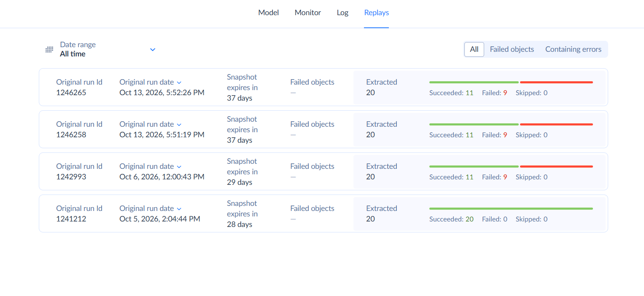Click "Failed: 9" in run 1246265 row
The width and height of the screenshot is (644, 296).
[495, 93]
